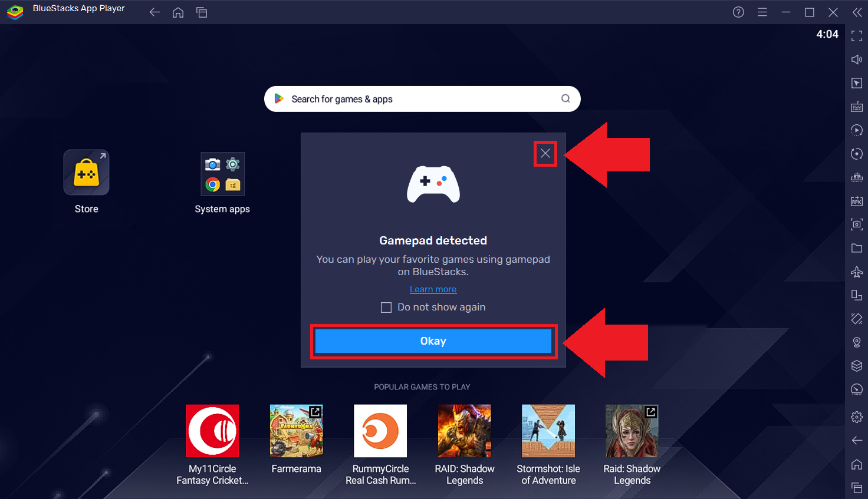868x499 pixels.
Task: Start the macro recorder from the sidebar
Action: tap(856, 130)
